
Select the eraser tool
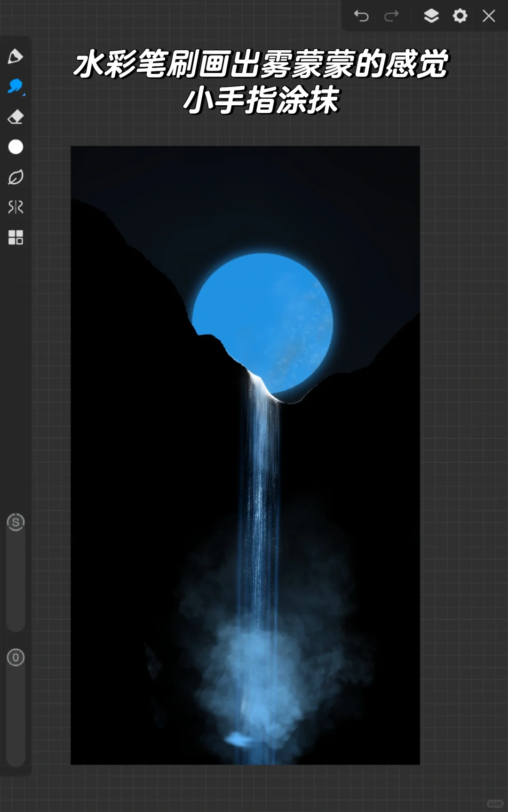16,117
